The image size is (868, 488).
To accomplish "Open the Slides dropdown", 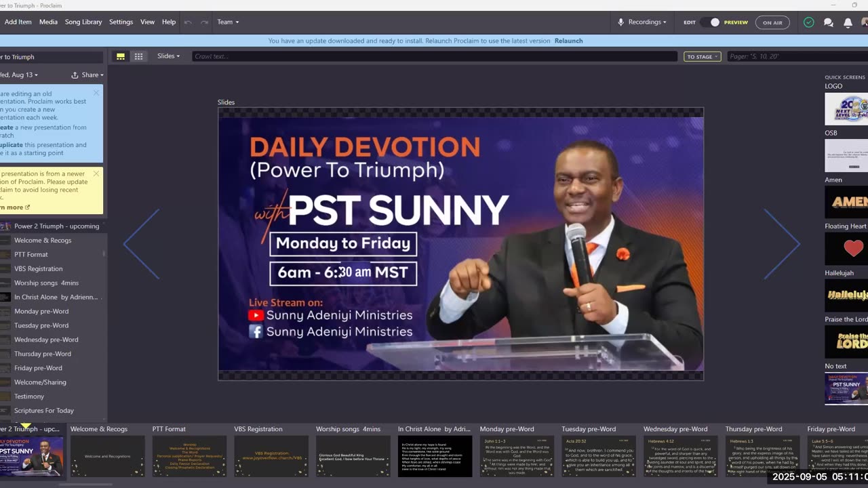I will pyautogui.click(x=168, y=56).
